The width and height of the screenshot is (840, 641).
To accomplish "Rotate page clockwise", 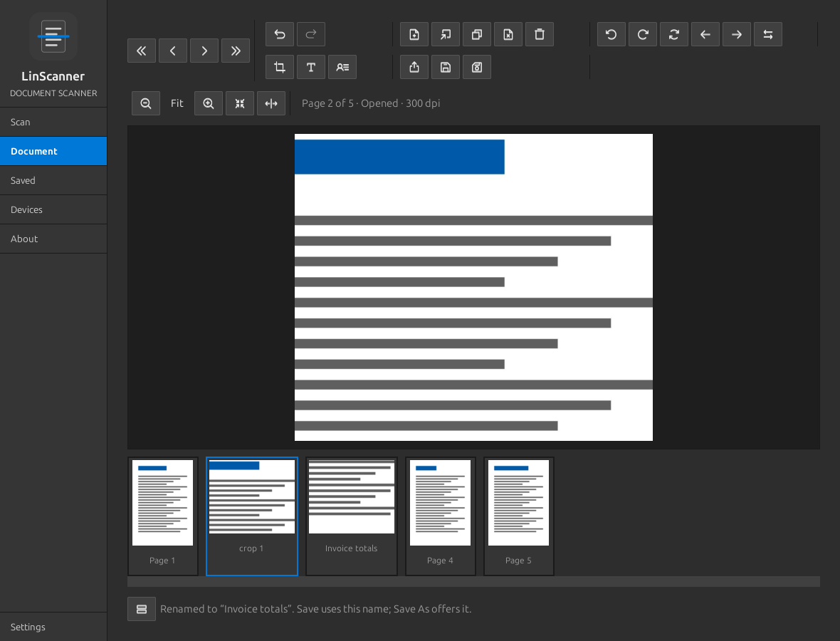I will [x=643, y=34].
